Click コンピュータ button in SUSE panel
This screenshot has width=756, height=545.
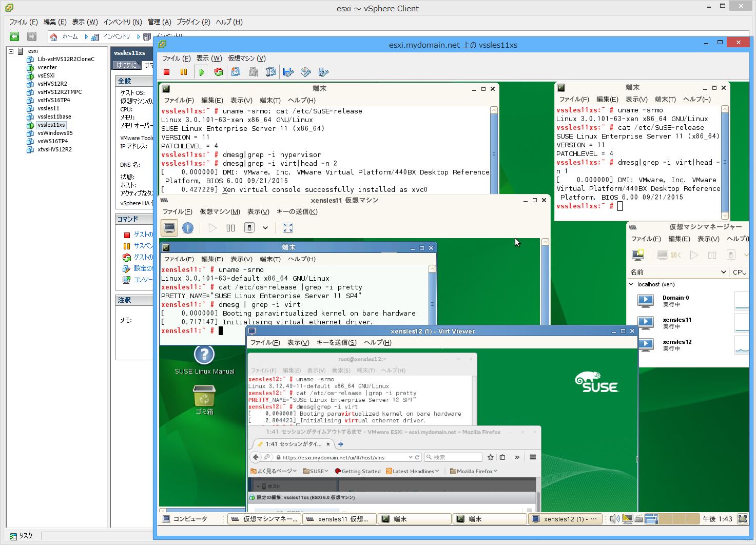(x=185, y=519)
